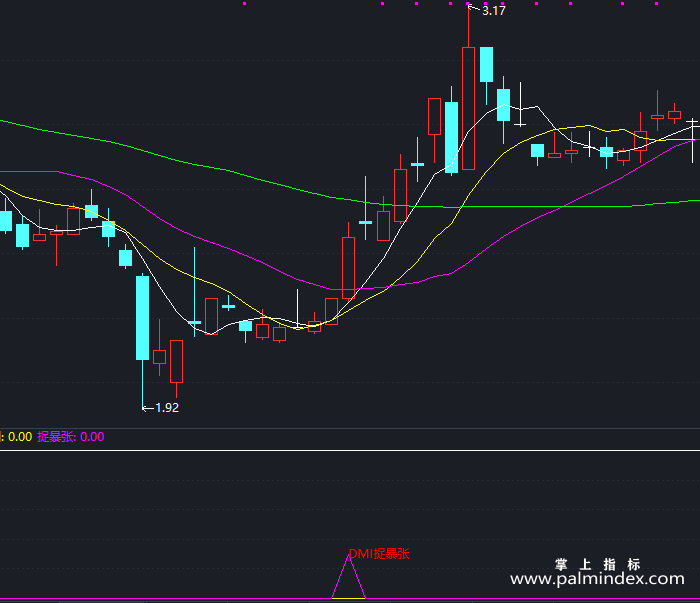Image resolution: width=700 pixels, height=603 pixels.
Task: Select the yellow 0.00 indicator value
Action: tap(20, 437)
